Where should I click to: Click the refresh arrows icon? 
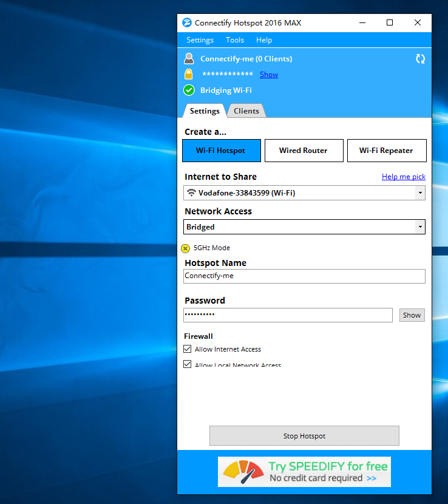pyautogui.click(x=420, y=59)
